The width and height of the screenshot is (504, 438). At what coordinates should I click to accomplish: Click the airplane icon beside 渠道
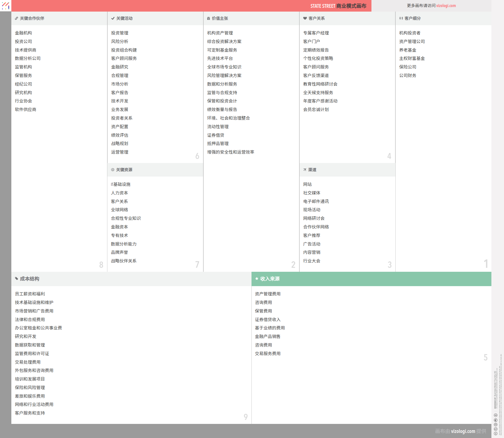pos(305,170)
